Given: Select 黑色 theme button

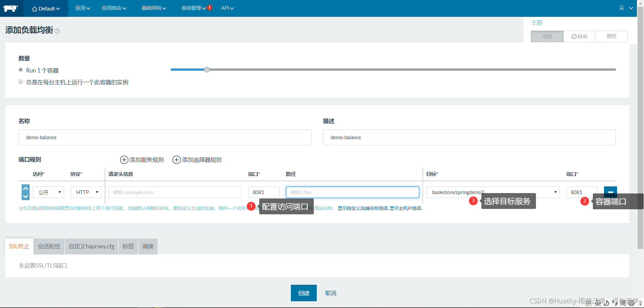Looking at the screenshot, I should 611,36.
